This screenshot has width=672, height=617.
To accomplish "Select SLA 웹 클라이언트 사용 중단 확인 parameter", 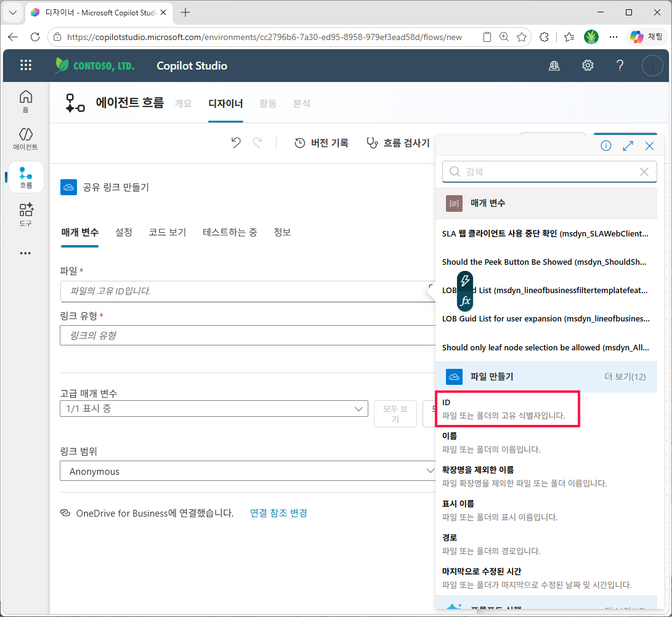I will [x=545, y=233].
